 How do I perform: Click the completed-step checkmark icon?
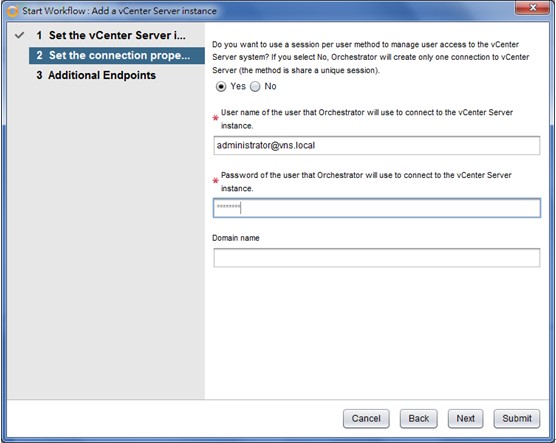coord(20,35)
